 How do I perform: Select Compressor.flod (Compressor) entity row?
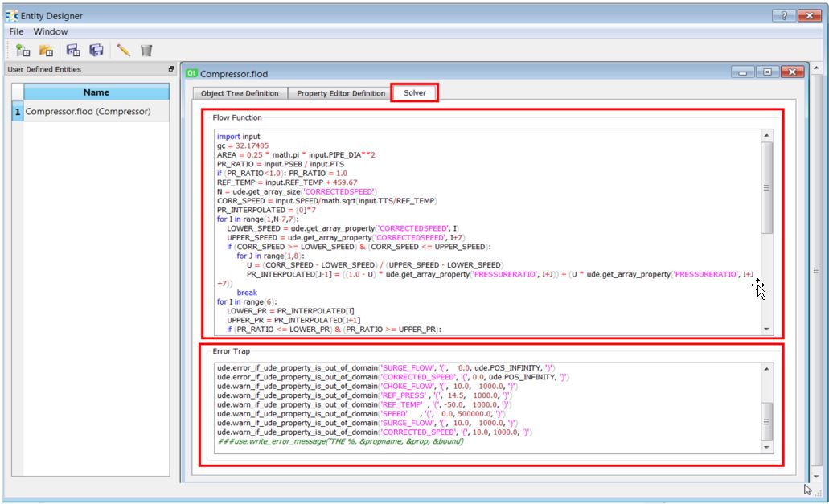click(x=88, y=112)
